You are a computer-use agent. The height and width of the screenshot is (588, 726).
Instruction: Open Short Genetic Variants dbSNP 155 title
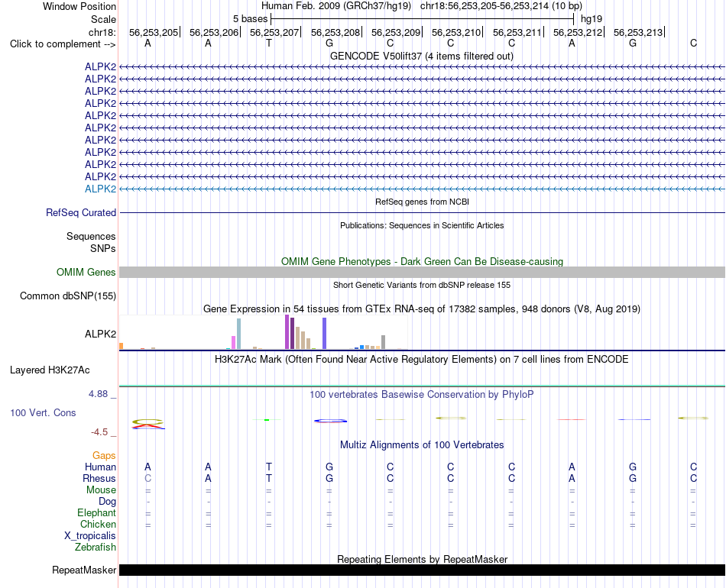click(422, 285)
